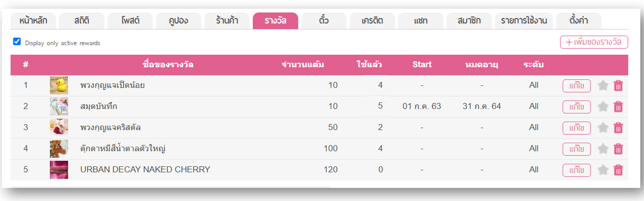The width and height of the screenshot is (644, 201).
Task: Edit the URBAN DECAY NAKED CHERRY reward
Action: pyautogui.click(x=576, y=170)
